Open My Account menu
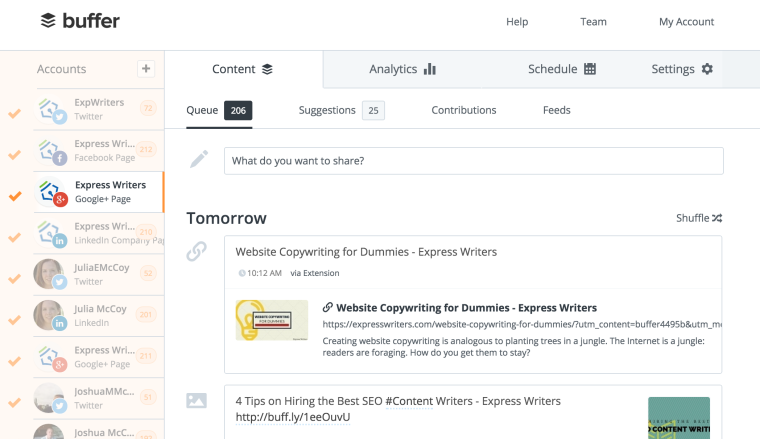This screenshot has height=439, width=760. (686, 22)
